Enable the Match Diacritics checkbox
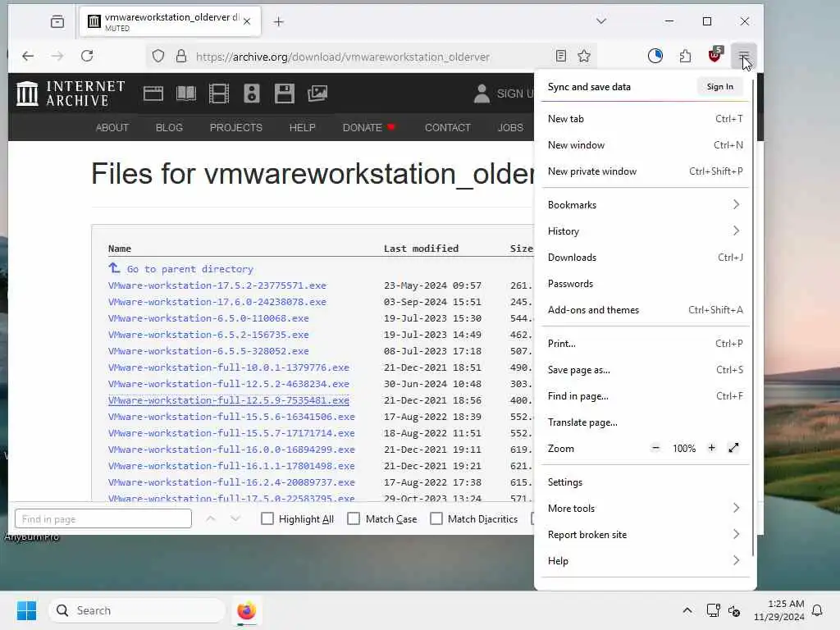 436,518
